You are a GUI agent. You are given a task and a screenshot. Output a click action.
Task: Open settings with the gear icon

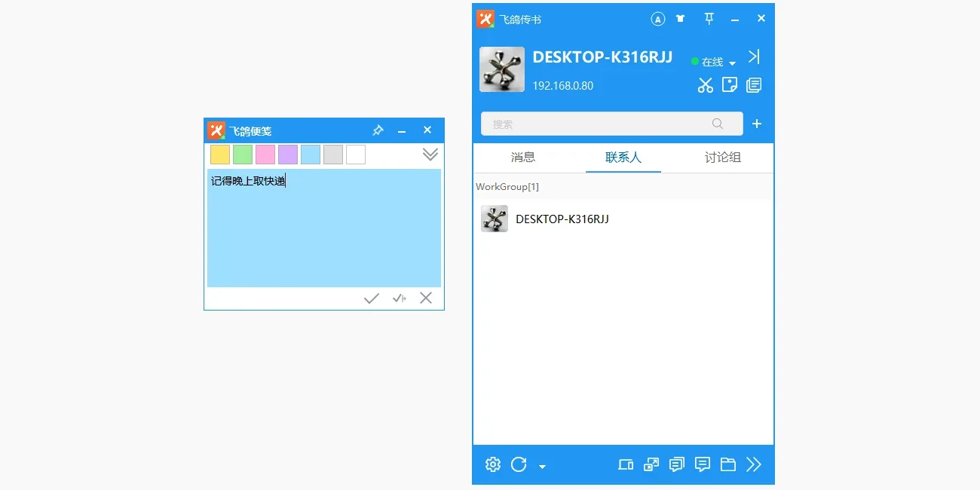pos(493,464)
